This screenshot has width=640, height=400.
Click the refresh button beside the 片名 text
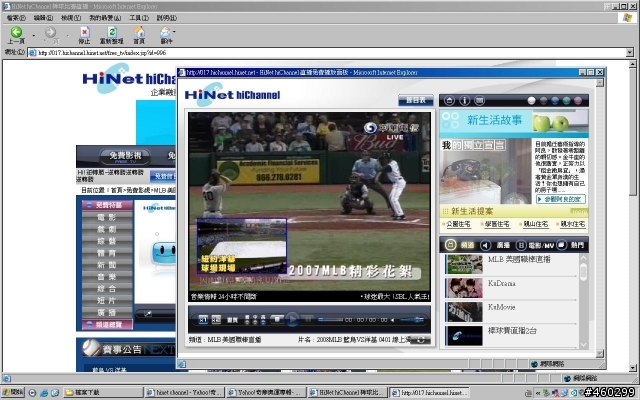pos(420,340)
